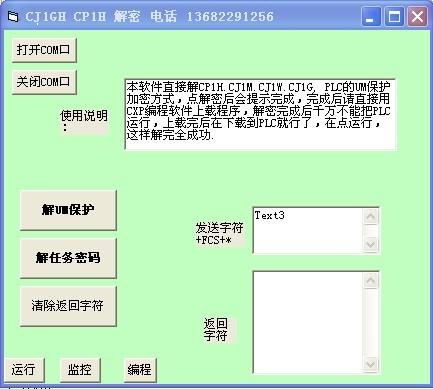Click the 打开COM口 button
433x389 pixels.
point(44,50)
